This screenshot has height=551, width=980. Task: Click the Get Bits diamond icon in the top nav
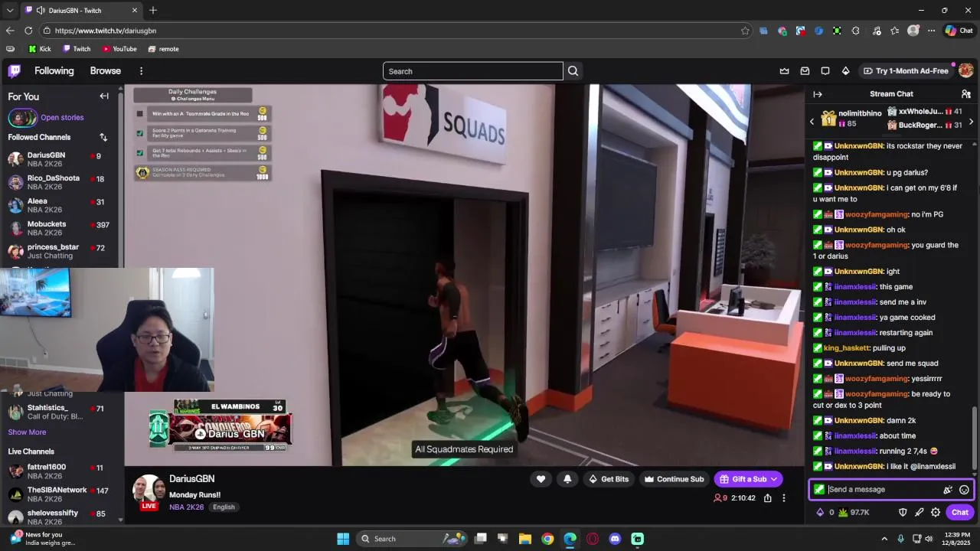(x=845, y=71)
